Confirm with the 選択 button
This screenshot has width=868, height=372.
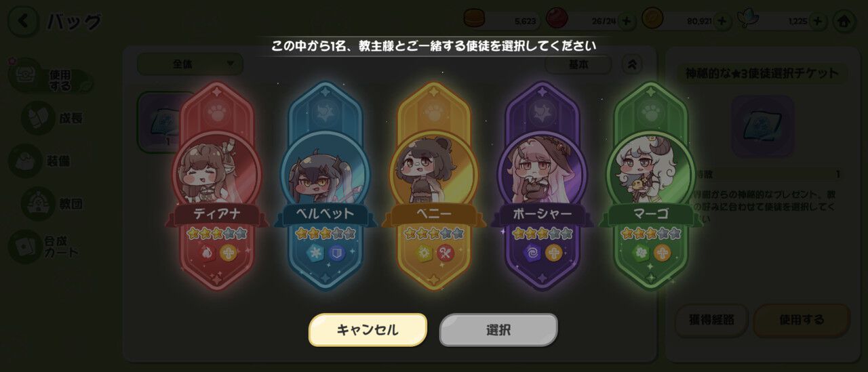(498, 330)
